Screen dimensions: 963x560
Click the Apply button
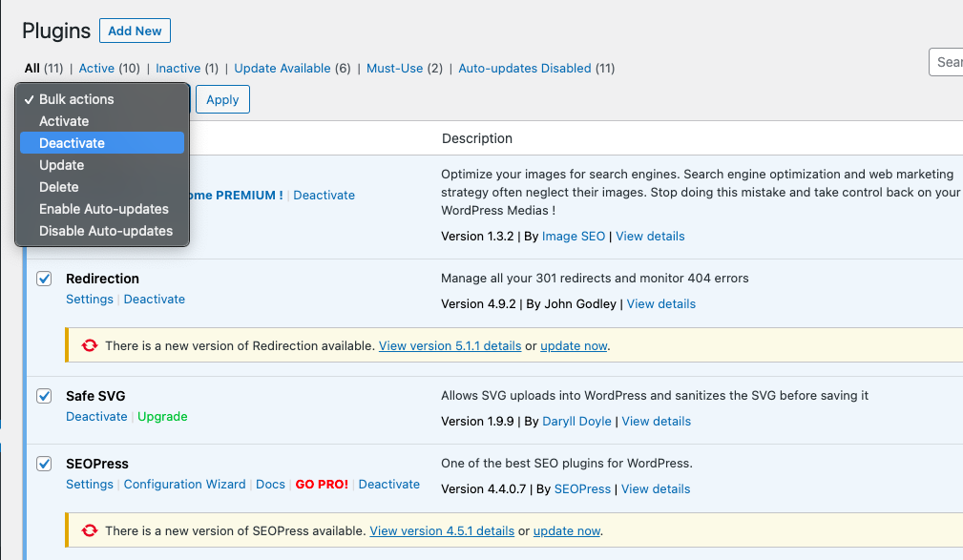(x=222, y=99)
